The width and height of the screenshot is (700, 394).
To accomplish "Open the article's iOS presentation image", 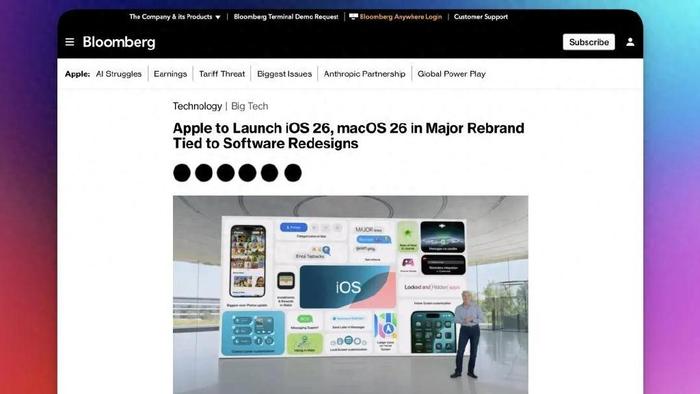I will [350, 294].
